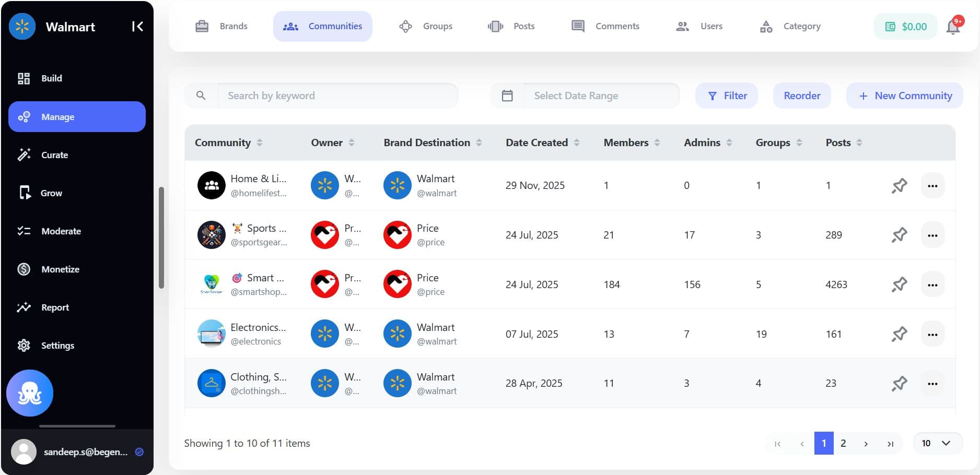Open the Posts tab
Viewport: 980px width, 475px height.
coord(511,26)
